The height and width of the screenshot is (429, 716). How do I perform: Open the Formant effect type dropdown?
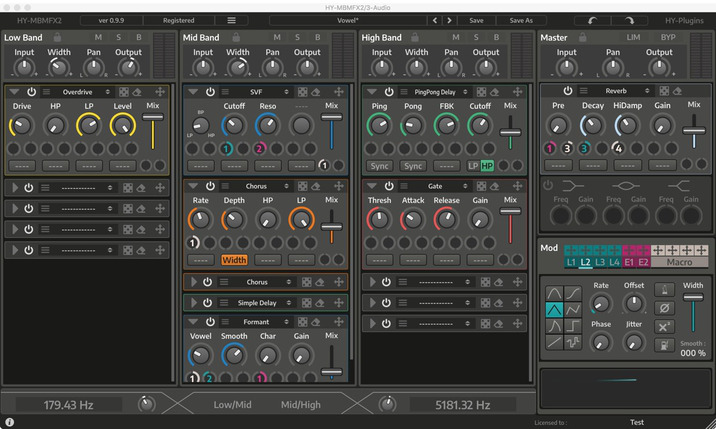[258, 322]
